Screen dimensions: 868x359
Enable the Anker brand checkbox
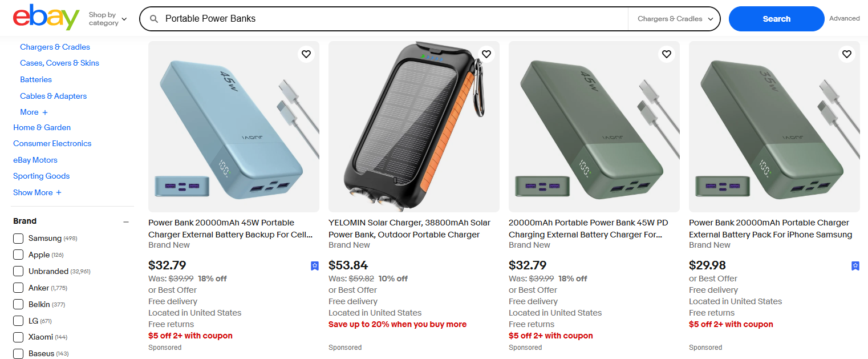(18, 288)
